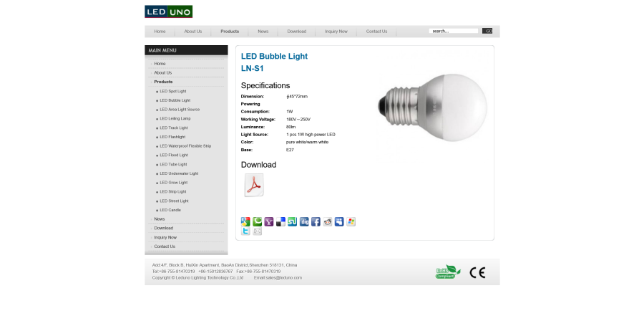Share on Digg icon
Viewport: 644px width, 321px height.
[x=304, y=222]
